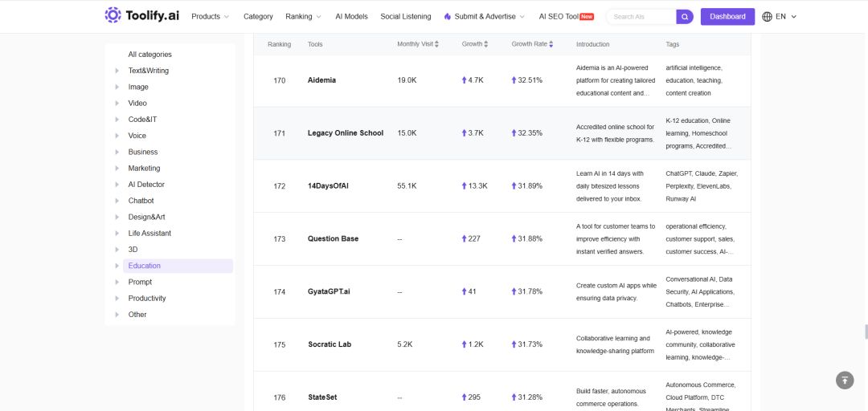This screenshot has height=411, width=868.
Task: Expand the Prompt category arrow
Action: click(x=117, y=282)
